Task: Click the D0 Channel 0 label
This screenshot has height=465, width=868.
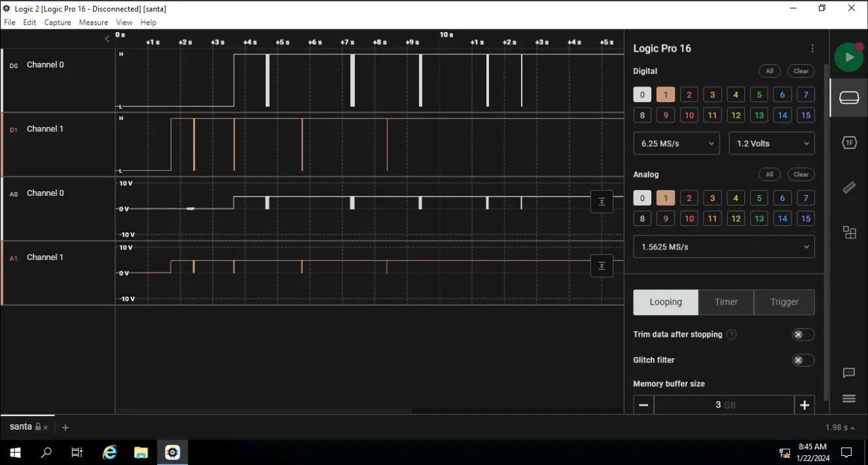Action: (x=45, y=65)
